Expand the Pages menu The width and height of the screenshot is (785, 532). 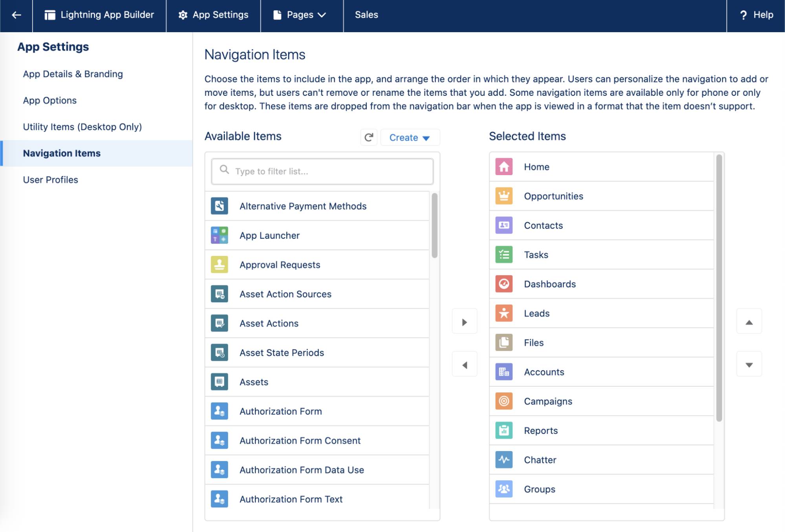pos(302,15)
